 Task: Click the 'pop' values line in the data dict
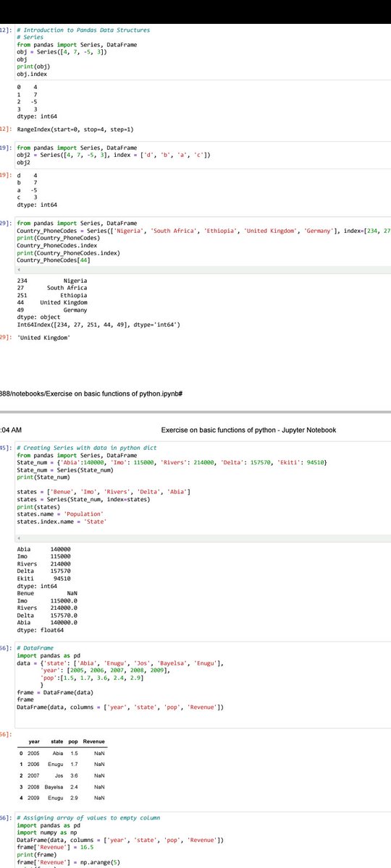[92, 678]
